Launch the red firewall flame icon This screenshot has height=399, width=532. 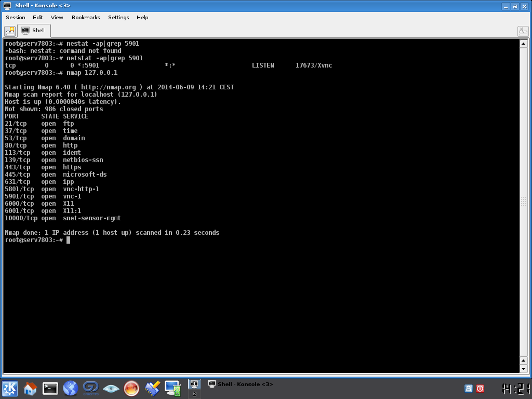point(131,388)
